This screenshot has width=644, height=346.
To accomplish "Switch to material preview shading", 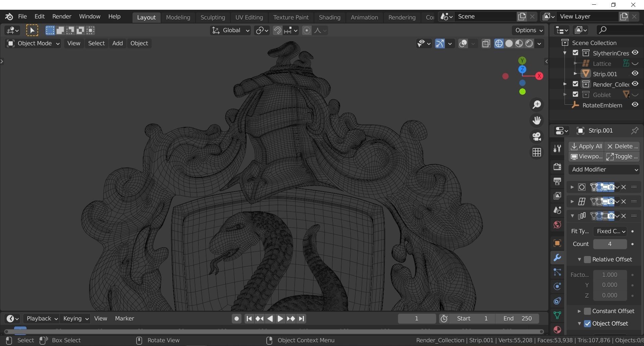I will coord(519,44).
